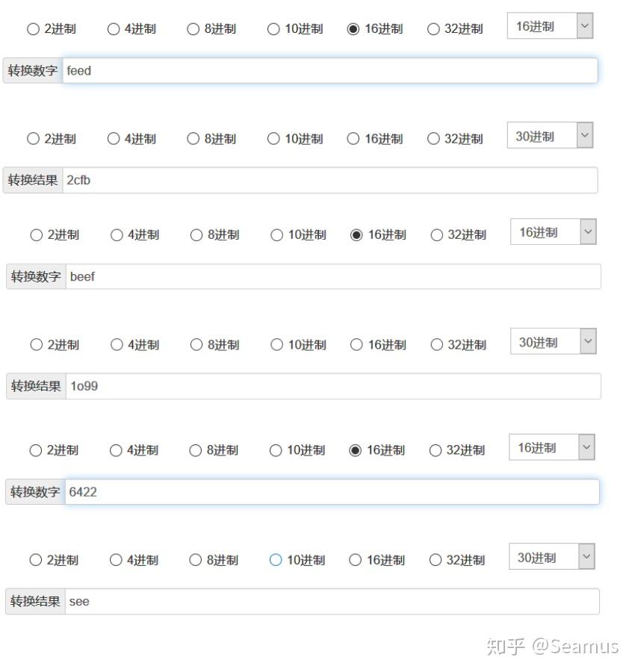Select 2进制 radio in the fourth row
The height and width of the screenshot is (672, 635).
pyautogui.click(x=35, y=344)
